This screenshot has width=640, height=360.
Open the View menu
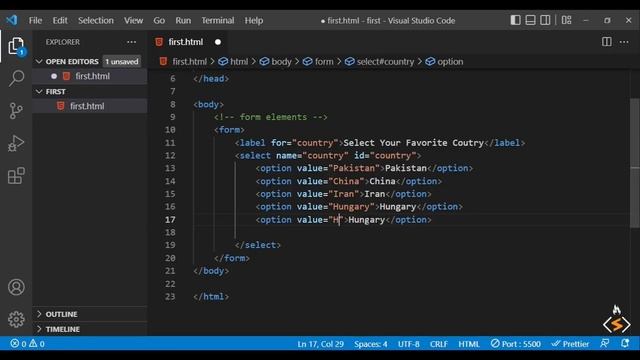click(x=133, y=20)
